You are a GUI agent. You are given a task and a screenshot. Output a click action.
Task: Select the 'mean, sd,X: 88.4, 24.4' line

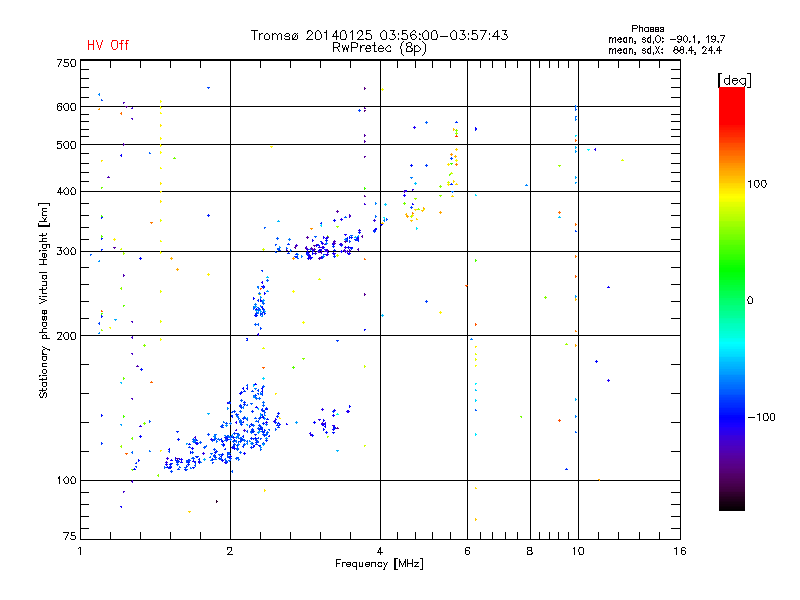point(665,50)
